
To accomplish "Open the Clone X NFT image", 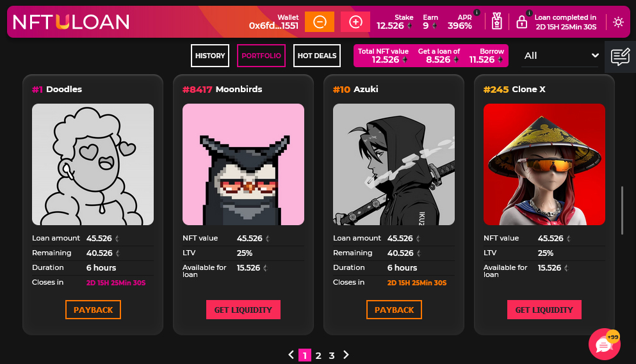I will [544, 164].
